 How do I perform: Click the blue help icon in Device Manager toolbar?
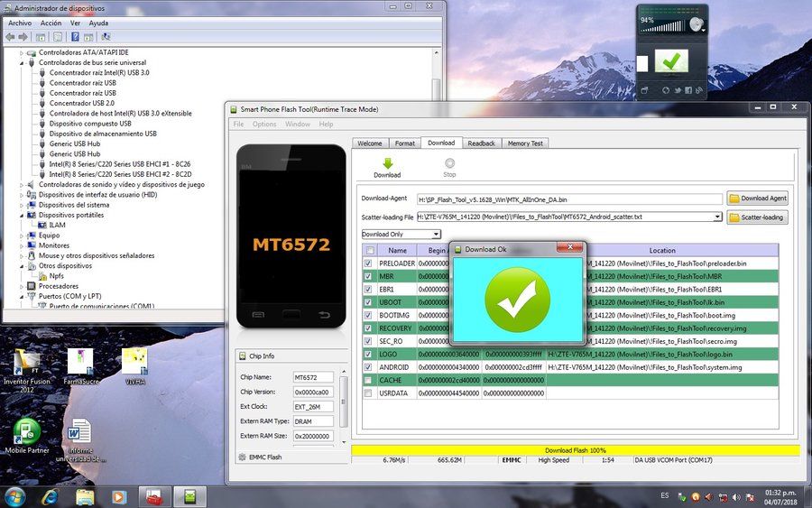(75, 37)
